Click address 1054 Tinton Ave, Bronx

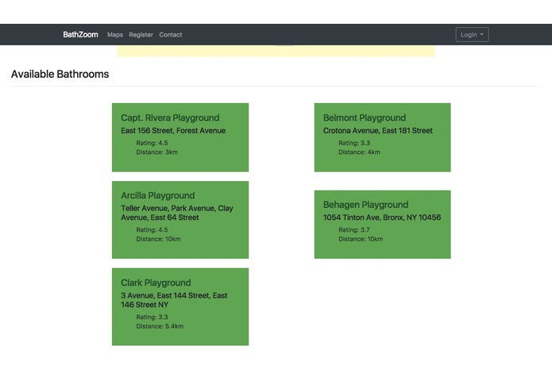pyautogui.click(x=382, y=217)
